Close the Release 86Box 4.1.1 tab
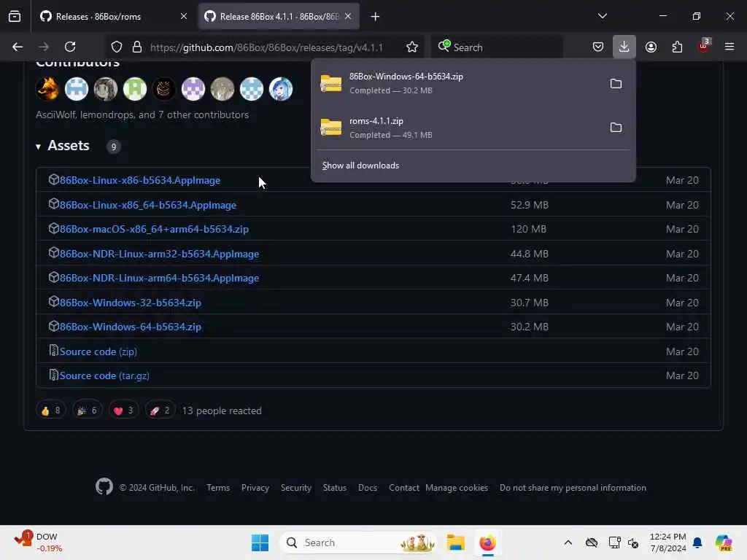 tap(348, 17)
